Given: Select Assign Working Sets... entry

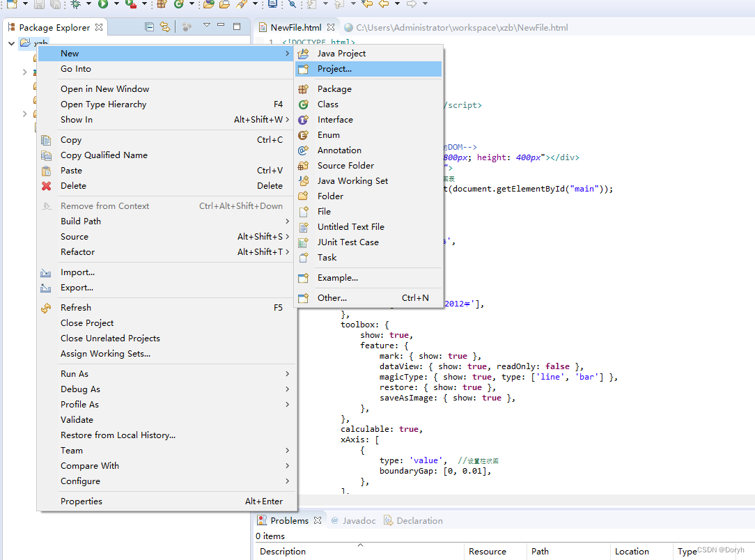Looking at the screenshot, I should (x=167, y=354).
